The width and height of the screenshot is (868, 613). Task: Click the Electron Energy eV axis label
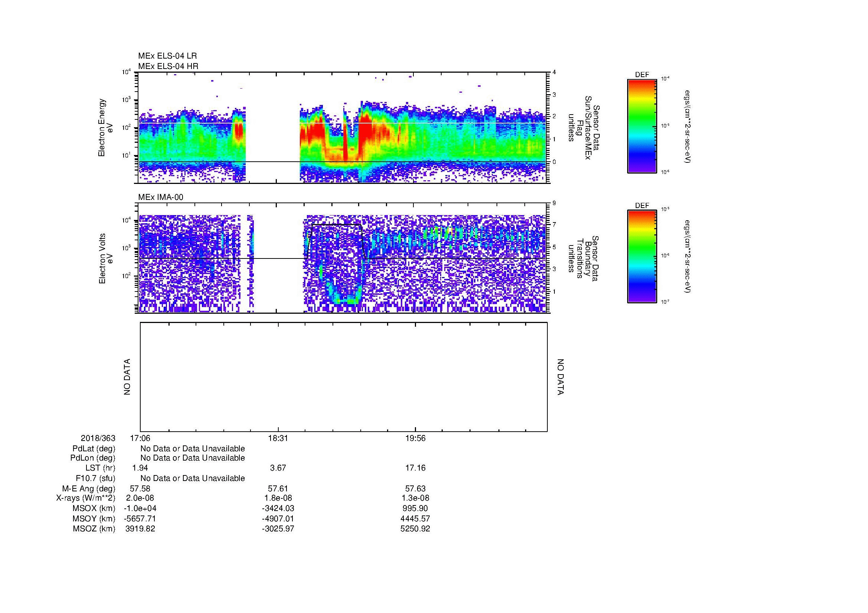pyautogui.click(x=105, y=128)
